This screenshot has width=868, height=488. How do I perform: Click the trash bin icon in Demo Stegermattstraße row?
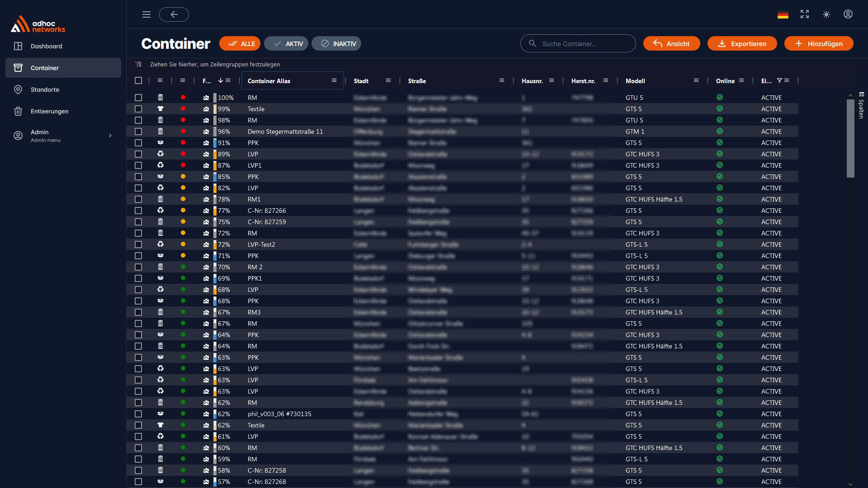pos(160,131)
